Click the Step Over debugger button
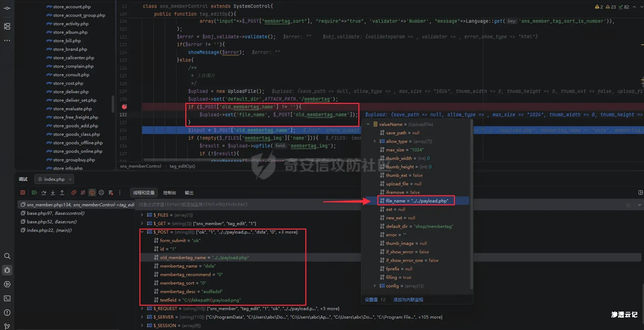Screen dimensions: 644x330 [x=44, y=192]
